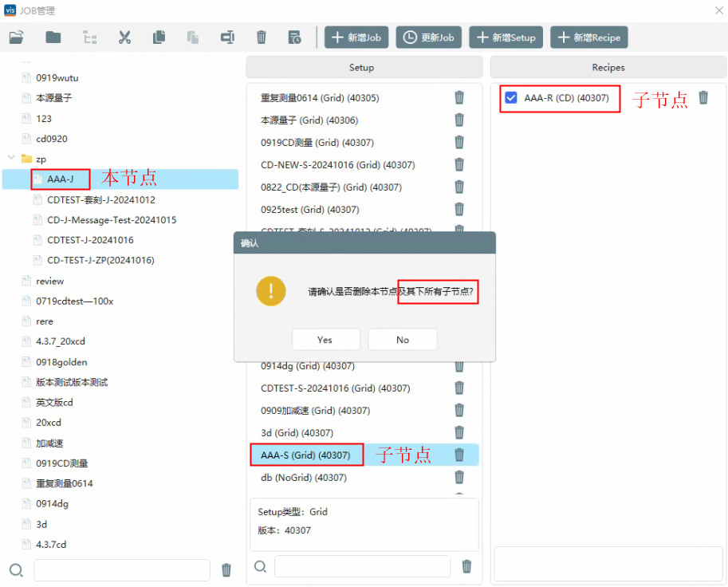This screenshot has height=587, width=728.
Task: Select the 0918golden job
Action: click(61, 362)
